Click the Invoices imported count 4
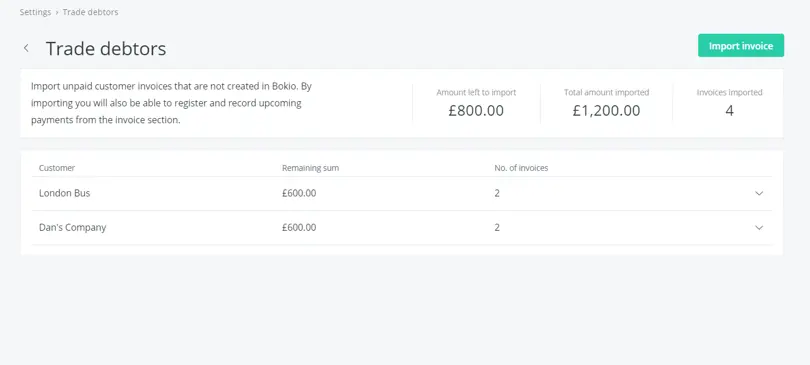Screen dimensions: 810x365 (729, 110)
